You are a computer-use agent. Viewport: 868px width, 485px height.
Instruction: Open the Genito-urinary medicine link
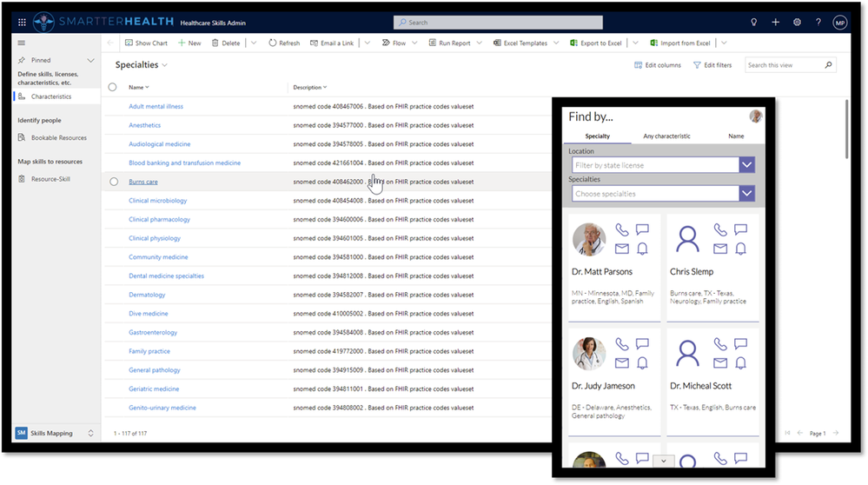162,408
